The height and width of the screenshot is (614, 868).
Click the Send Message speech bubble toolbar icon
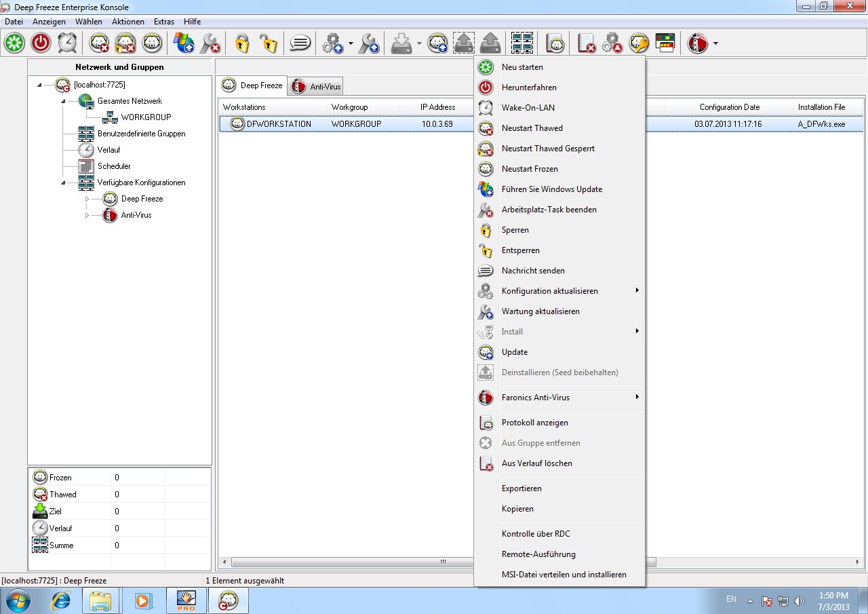[300, 43]
